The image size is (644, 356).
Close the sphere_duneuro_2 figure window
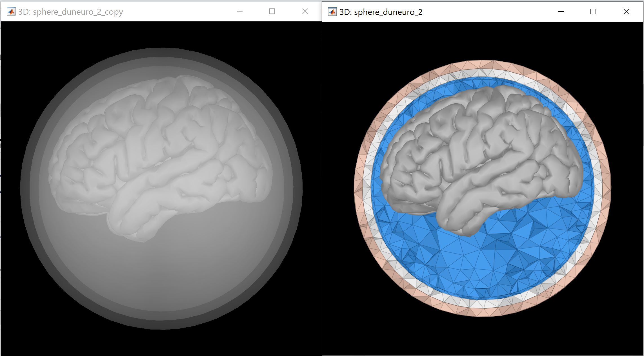click(626, 12)
